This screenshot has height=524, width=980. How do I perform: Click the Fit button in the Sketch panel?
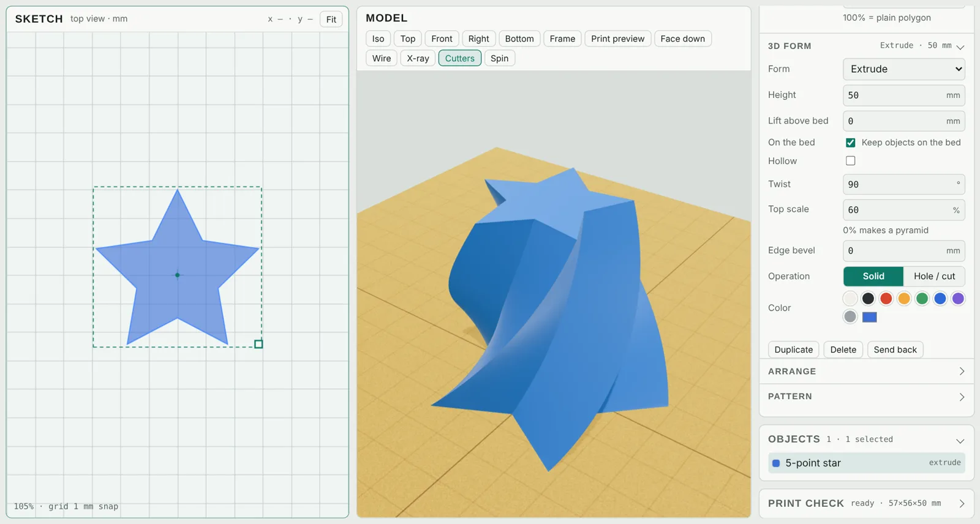331,20
